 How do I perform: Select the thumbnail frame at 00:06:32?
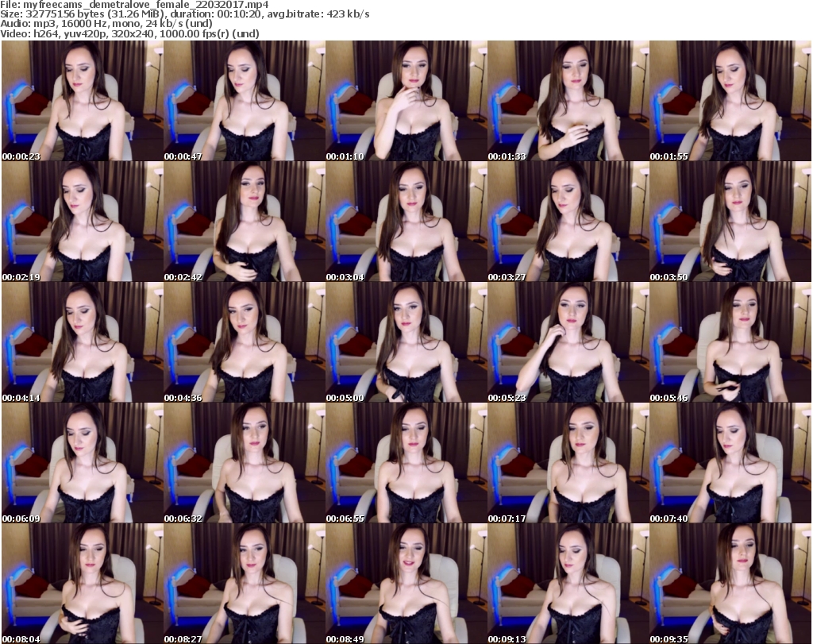click(245, 463)
